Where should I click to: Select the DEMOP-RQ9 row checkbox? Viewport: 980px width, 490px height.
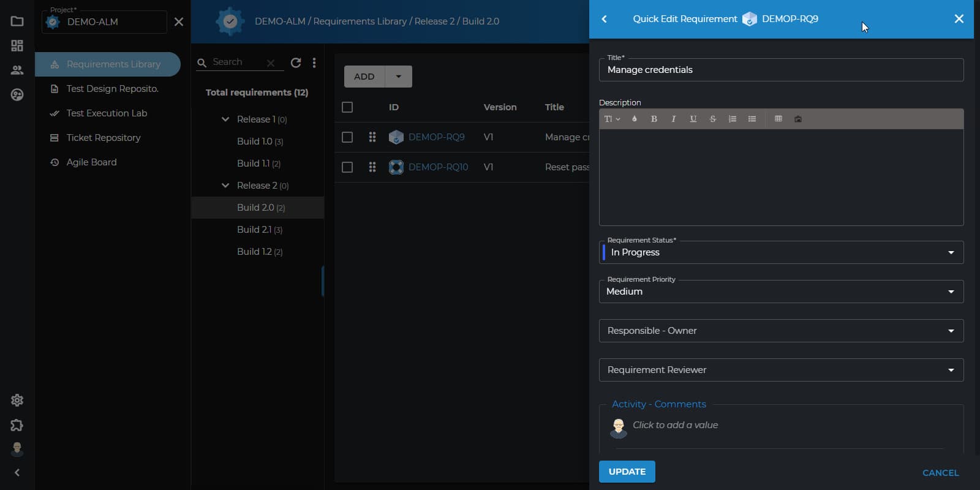347,137
